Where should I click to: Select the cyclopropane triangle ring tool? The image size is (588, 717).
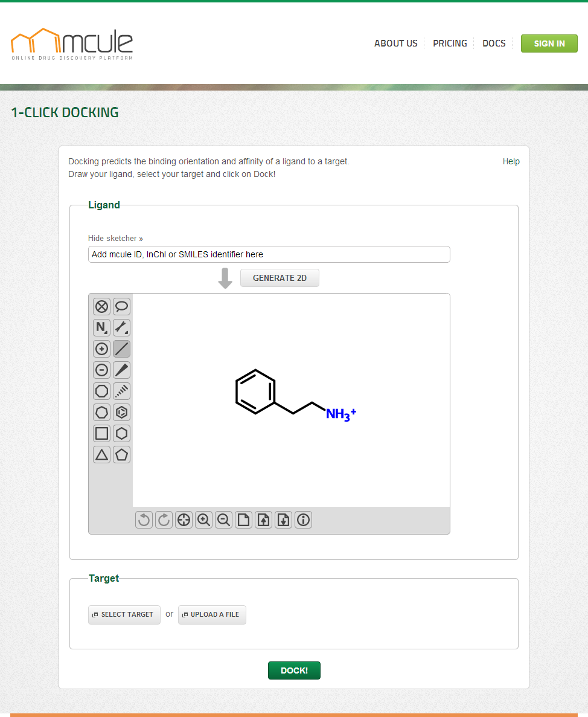(x=102, y=455)
